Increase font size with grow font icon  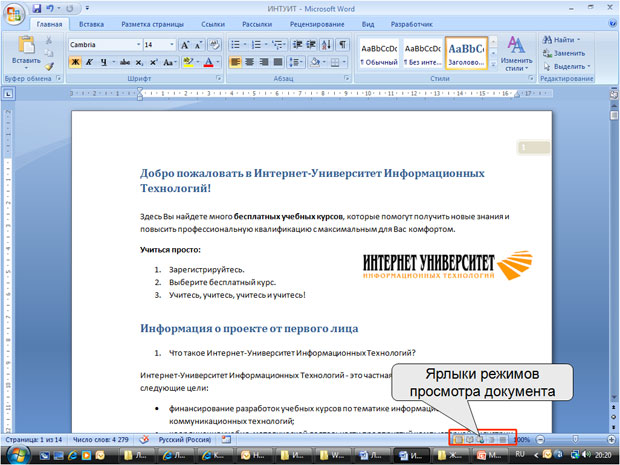185,45
